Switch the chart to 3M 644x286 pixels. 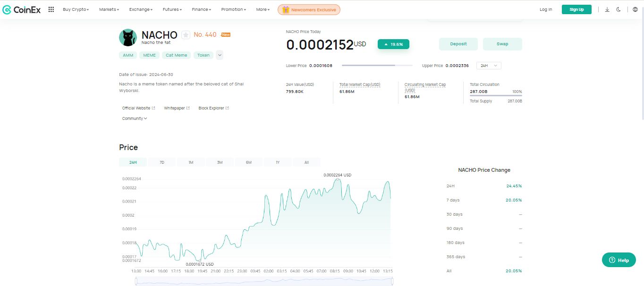tap(220, 162)
